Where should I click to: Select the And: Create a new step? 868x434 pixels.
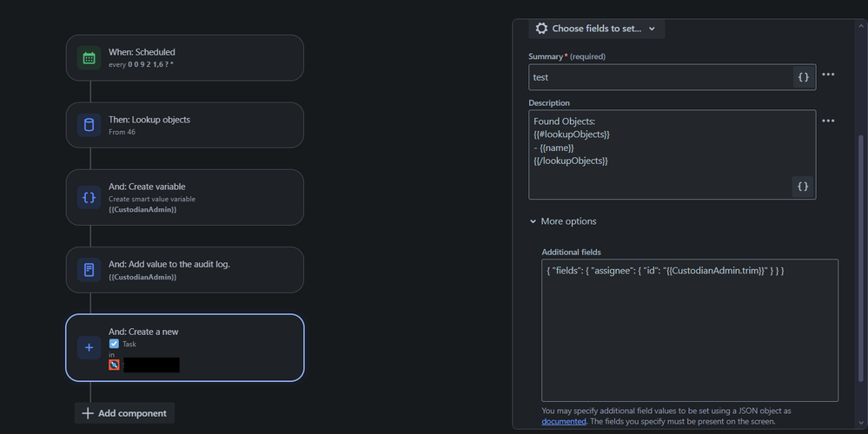[x=185, y=348]
